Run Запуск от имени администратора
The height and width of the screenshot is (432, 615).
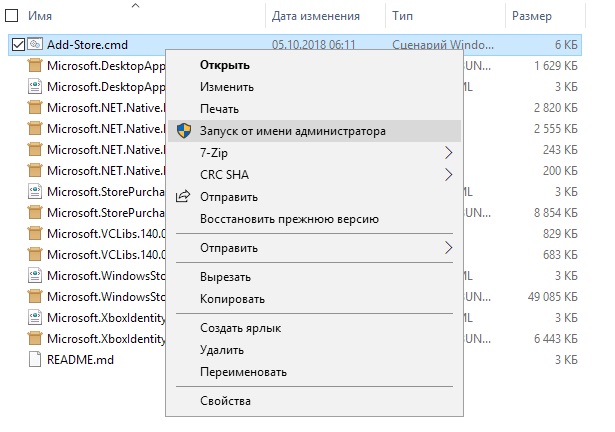click(314, 131)
